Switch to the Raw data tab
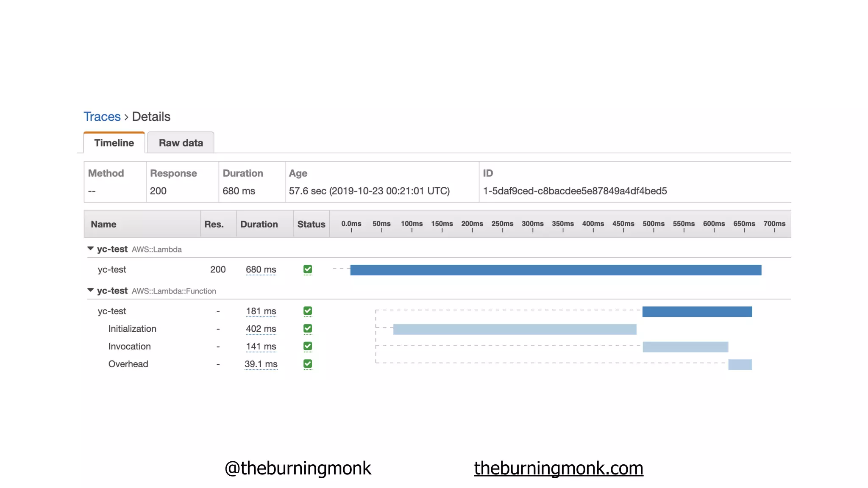Viewport: 868px width, 488px height. [181, 143]
